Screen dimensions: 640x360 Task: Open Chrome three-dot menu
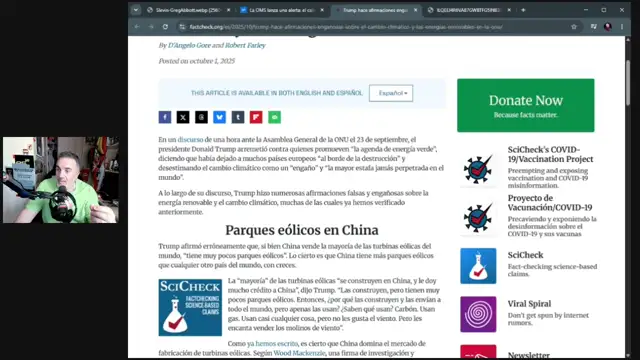tap(622, 27)
